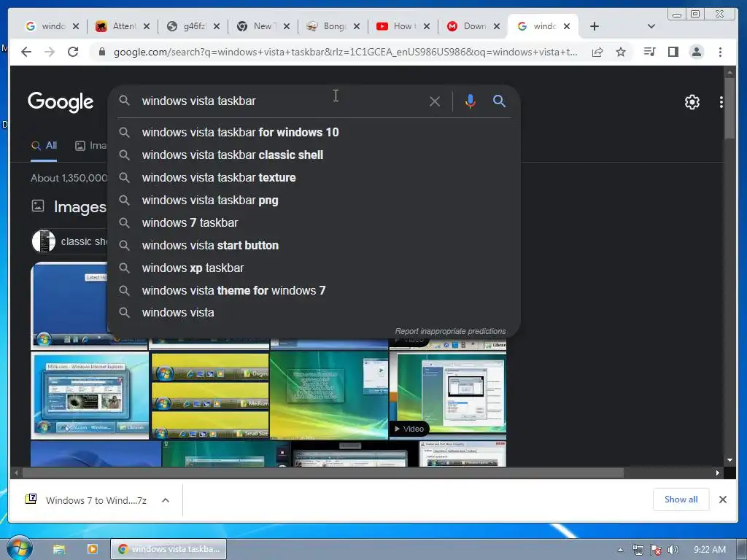Open Google's vertical dots menu beside gear
The image size is (747, 560).
click(x=721, y=102)
